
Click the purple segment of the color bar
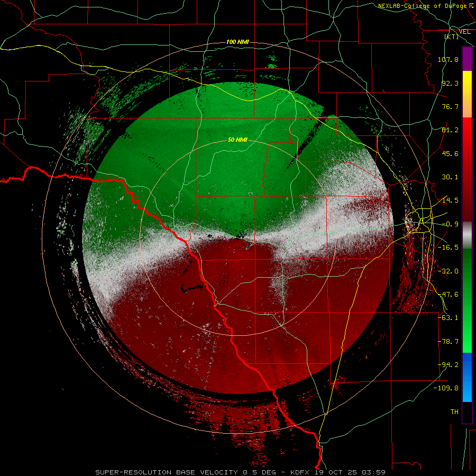click(x=467, y=59)
